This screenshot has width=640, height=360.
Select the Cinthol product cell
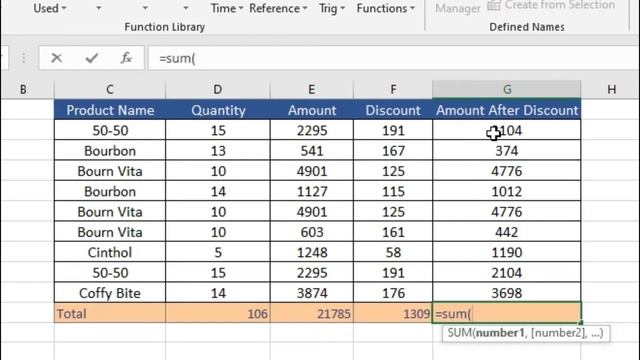point(110,252)
